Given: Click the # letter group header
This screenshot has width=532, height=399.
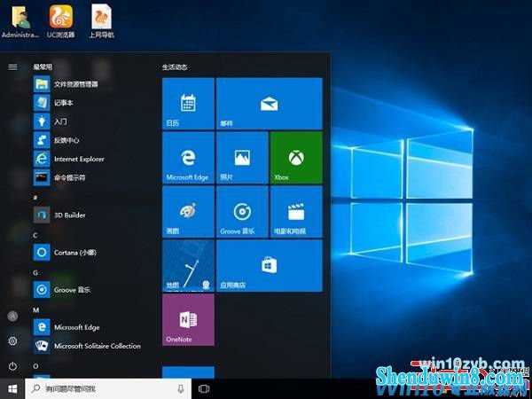Looking at the screenshot, I should (x=35, y=197).
